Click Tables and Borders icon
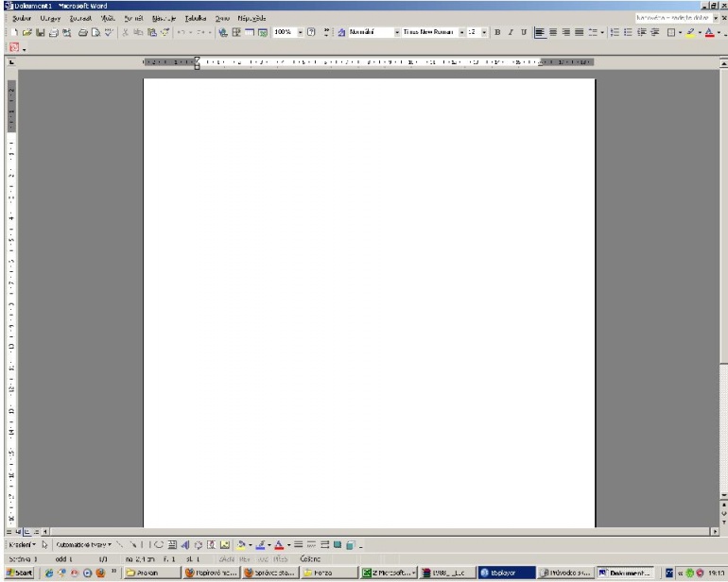 click(236, 32)
